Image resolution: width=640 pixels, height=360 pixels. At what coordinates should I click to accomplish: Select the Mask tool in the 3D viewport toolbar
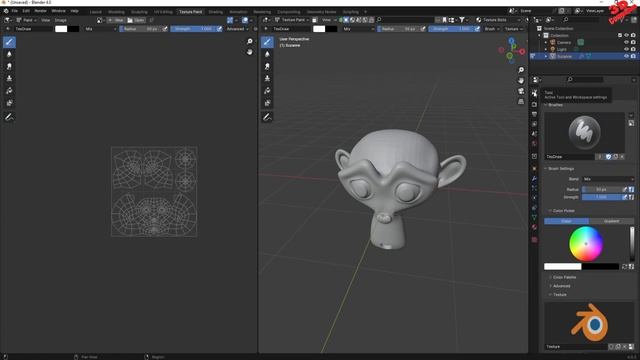(267, 103)
